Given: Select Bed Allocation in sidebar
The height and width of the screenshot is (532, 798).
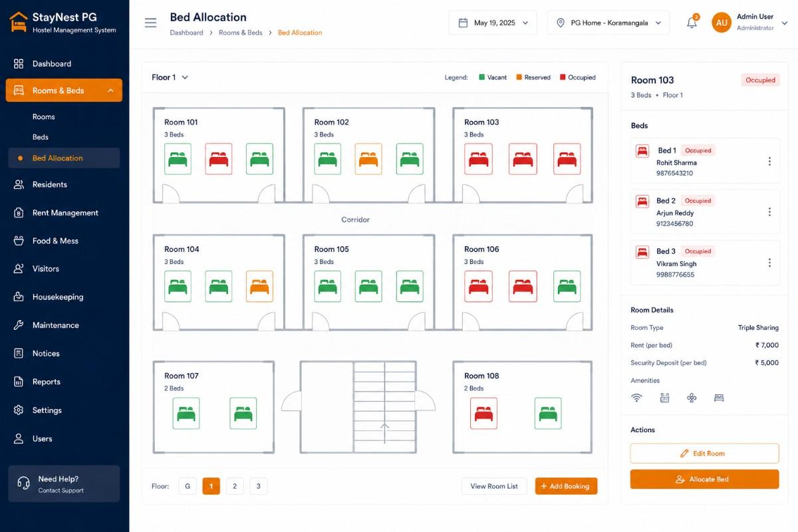Looking at the screenshot, I should pyautogui.click(x=64, y=158).
